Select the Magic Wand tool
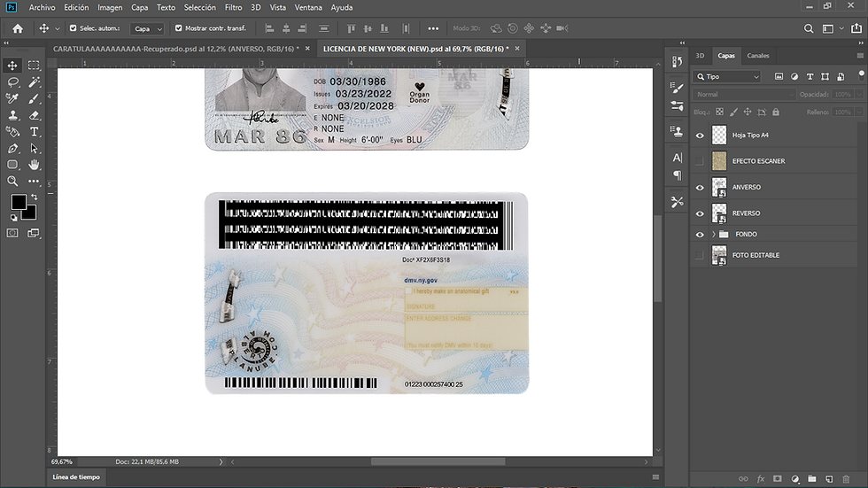Screen dimensions: 868x488 (x=34, y=81)
